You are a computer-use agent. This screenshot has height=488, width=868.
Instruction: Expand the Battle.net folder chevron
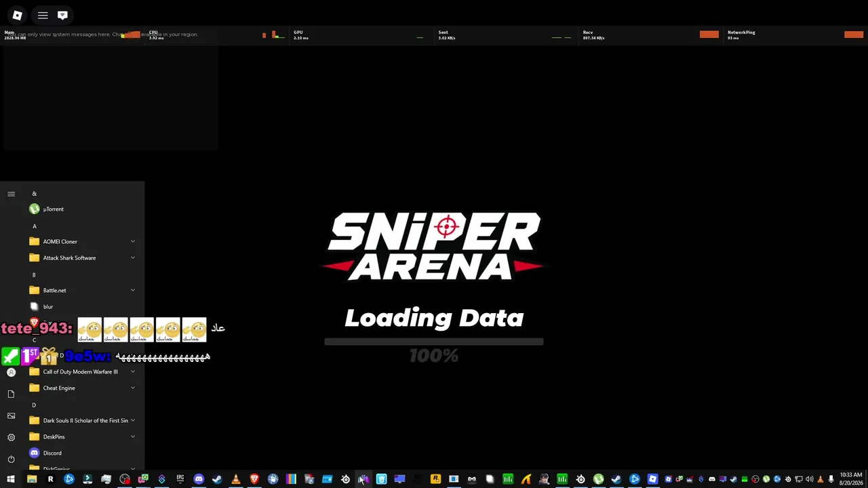click(133, 290)
